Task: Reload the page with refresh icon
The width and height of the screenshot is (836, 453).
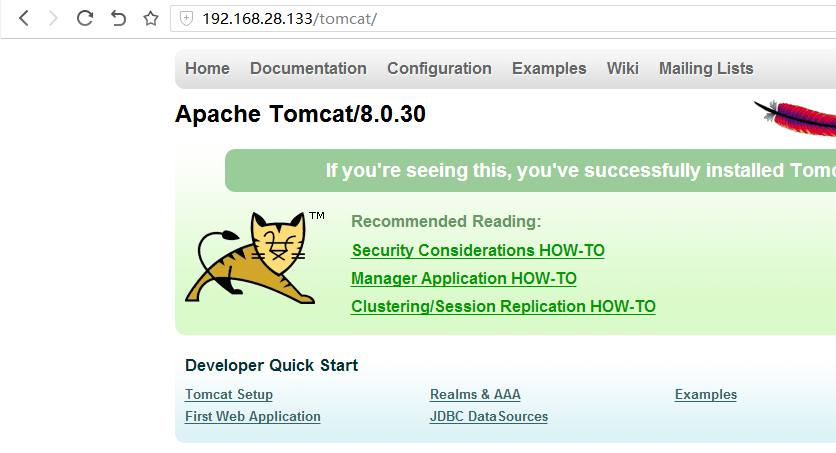Action: point(85,18)
